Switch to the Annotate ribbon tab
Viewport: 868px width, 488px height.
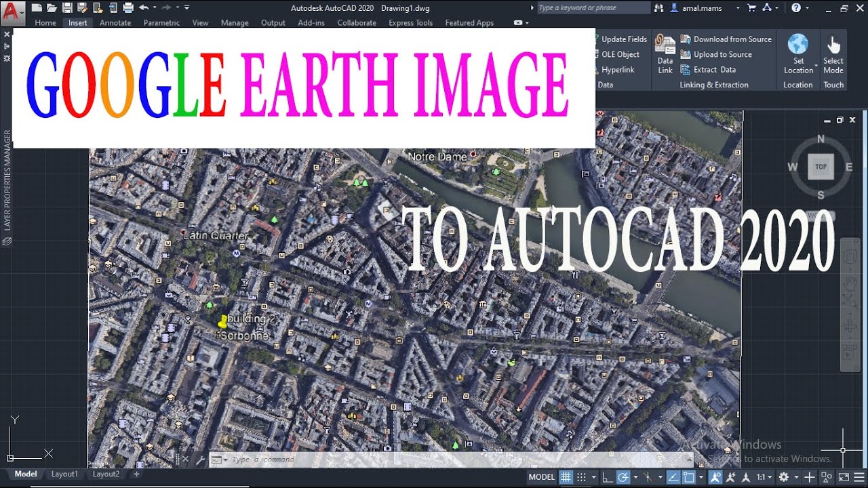point(115,22)
